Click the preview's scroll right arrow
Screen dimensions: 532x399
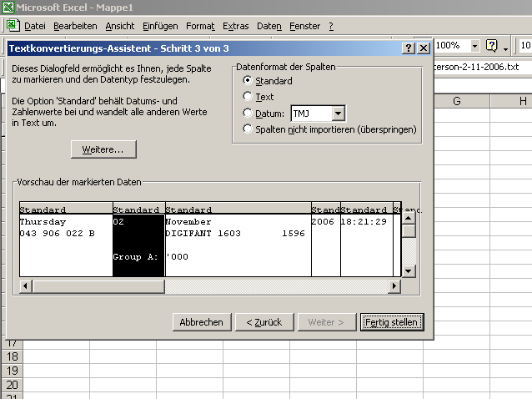tap(394, 286)
